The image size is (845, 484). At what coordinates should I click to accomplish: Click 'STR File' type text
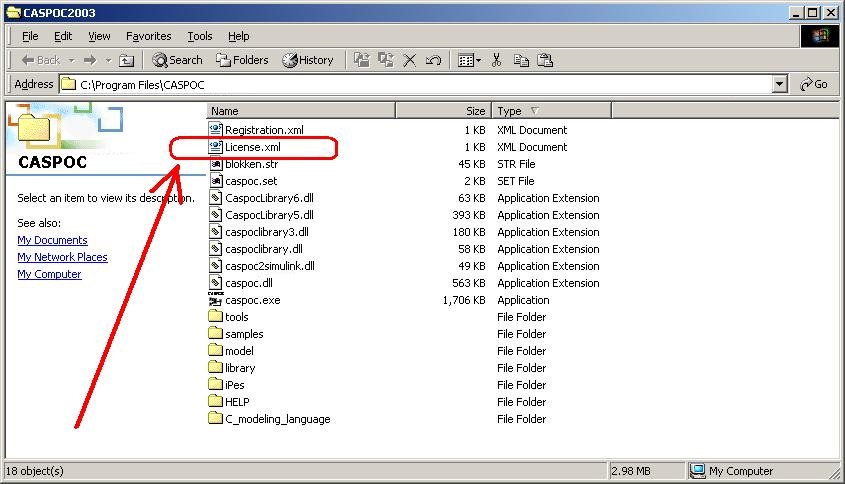click(x=516, y=164)
